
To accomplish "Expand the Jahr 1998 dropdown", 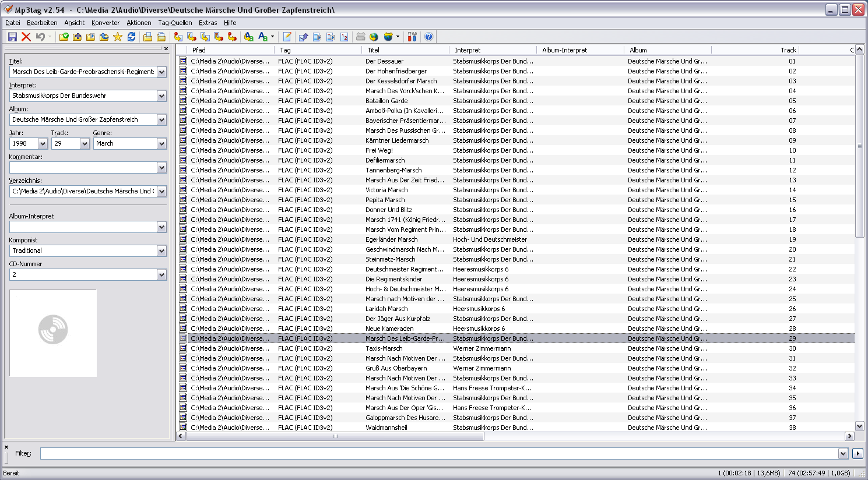I will point(43,143).
